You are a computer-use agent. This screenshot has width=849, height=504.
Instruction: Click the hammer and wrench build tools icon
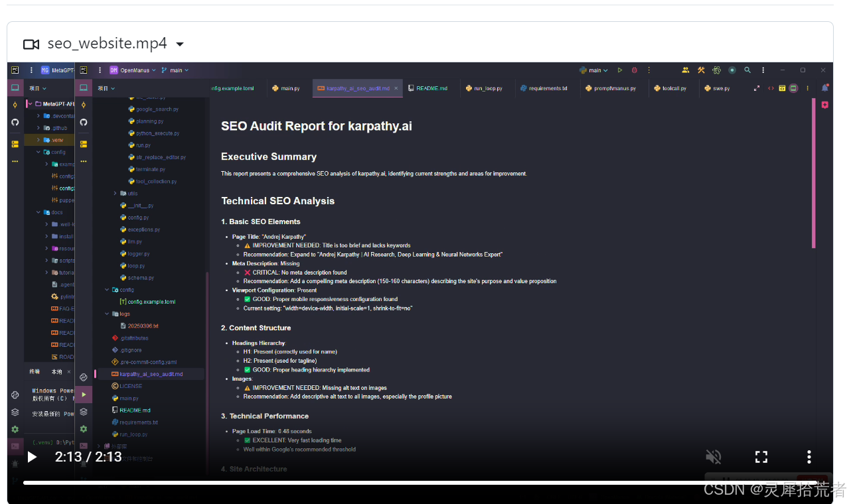pyautogui.click(x=701, y=70)
